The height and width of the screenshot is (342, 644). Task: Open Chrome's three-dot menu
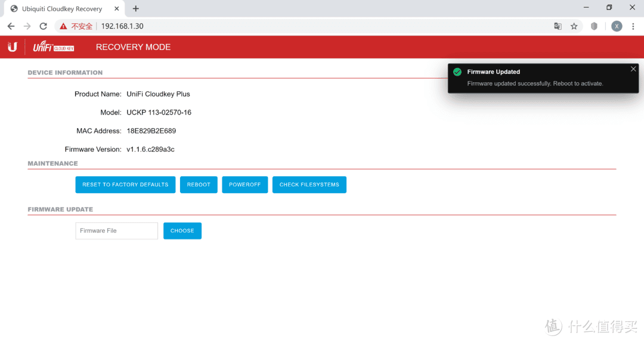coord(633,26)
